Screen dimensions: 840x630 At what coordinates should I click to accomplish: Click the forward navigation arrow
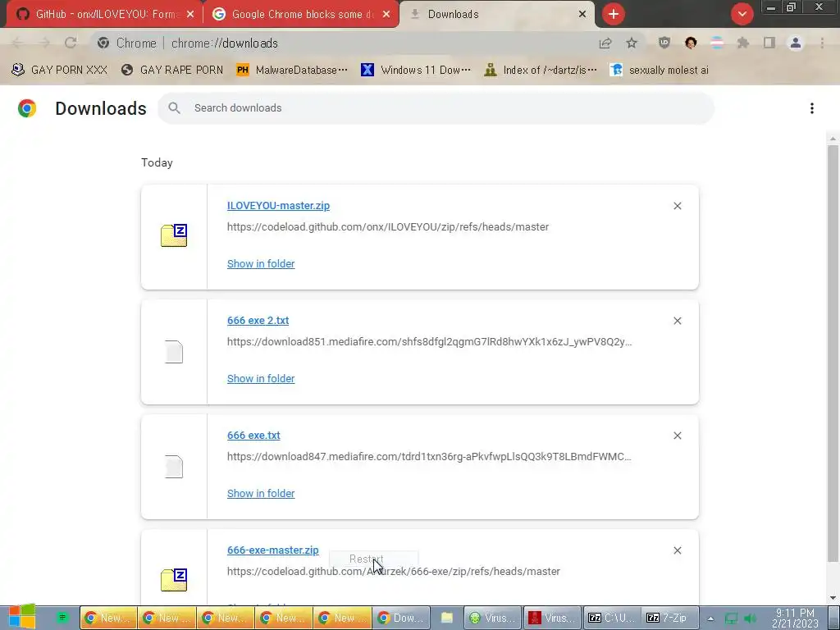pos(44,43)
